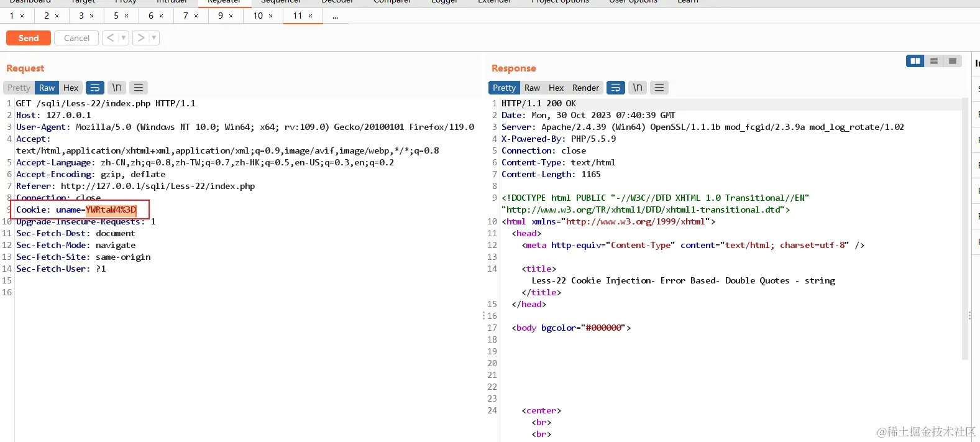Switch to Repeater tab 2

coord(46,16)
